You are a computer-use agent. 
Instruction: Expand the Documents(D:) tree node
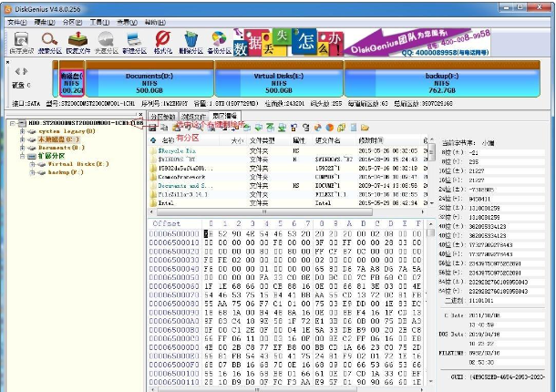[x=23, y=148]
